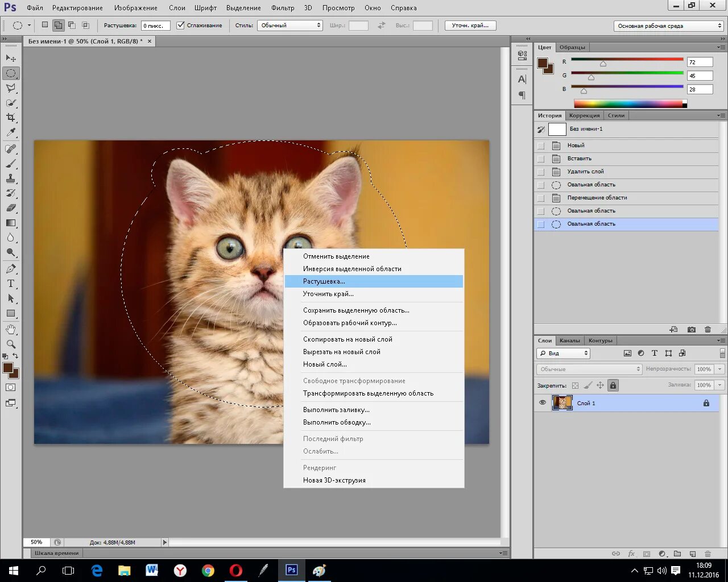
Task: Toggle checkbox beside Вставить history state
Action: pos(541,159)
